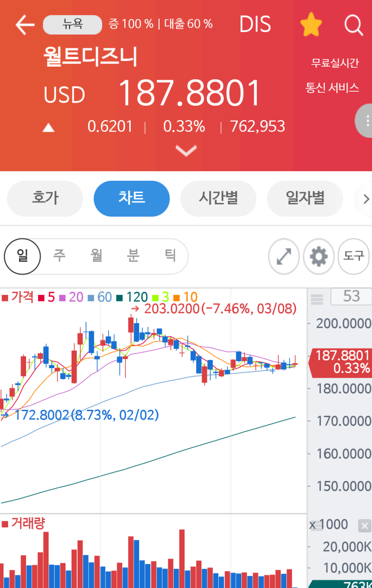Image resolution: width=372 pixels, height=588 pixels.
Task: Toggle the 60-day moving average legend
Action: tap(100, 298)
